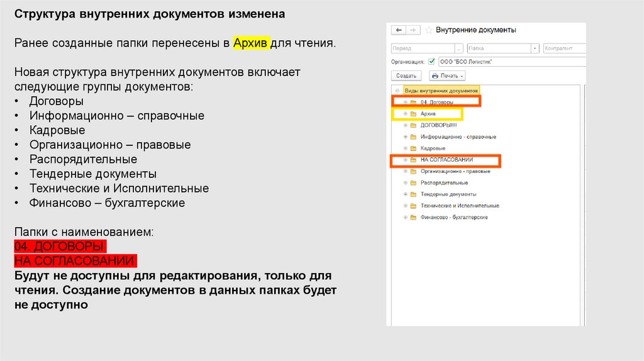
Task: Click the folder icon of Финансово - бухгалтерские
Action: (414, 217)
